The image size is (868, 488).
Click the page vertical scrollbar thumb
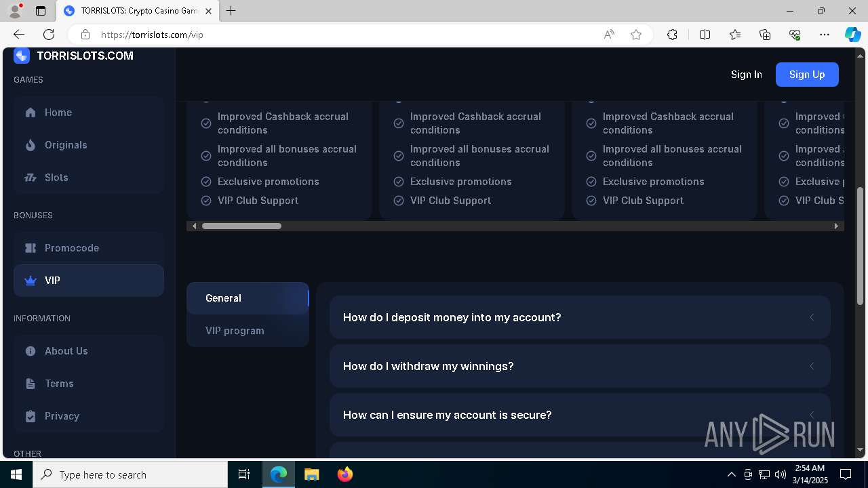[x=861, y=245]
